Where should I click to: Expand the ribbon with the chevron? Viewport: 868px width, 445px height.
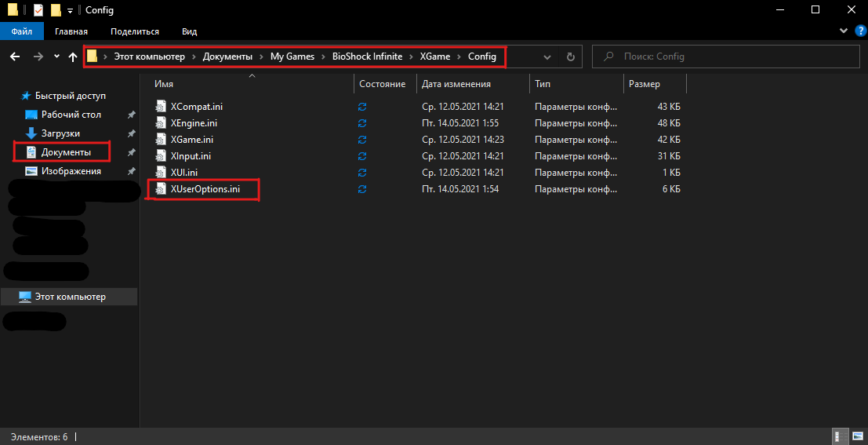point(844,31)
